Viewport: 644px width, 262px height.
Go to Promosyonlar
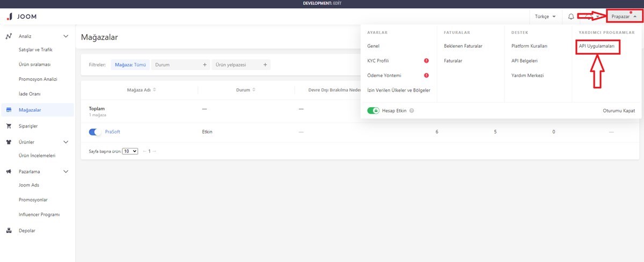click(33, 200)
